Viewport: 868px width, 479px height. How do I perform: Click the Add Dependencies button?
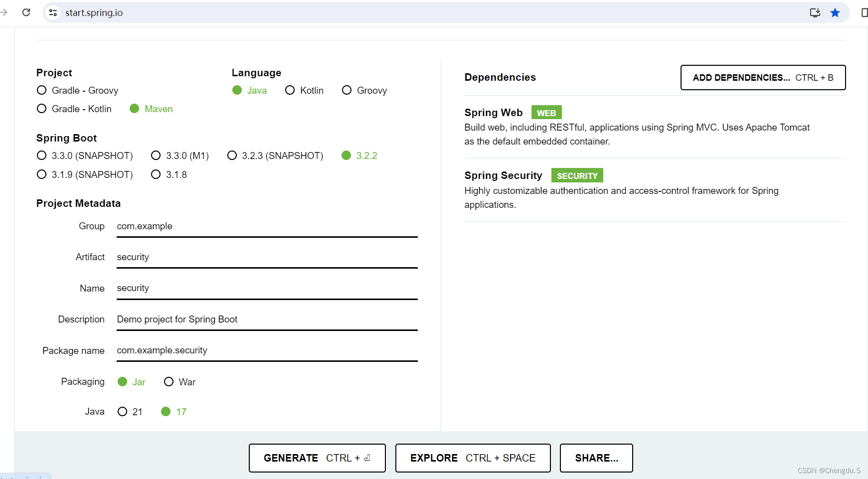[x=763, y=77]
